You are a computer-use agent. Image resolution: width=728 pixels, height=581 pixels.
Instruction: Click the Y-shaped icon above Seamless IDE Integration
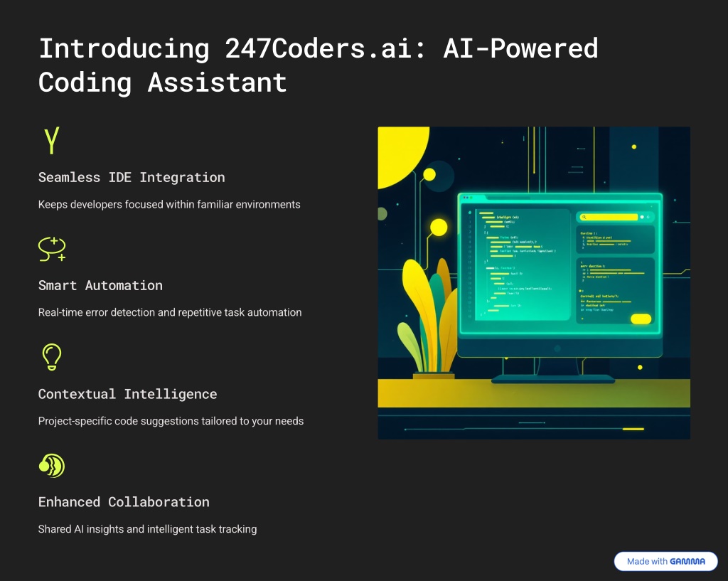pyautogui.click(x=50, y=141)
